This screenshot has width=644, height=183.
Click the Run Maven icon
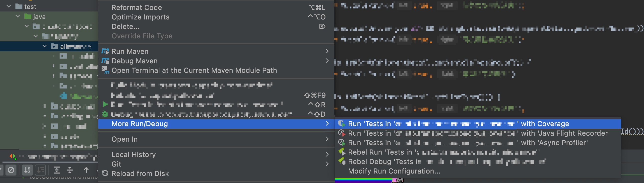click(x=105, y=51)
